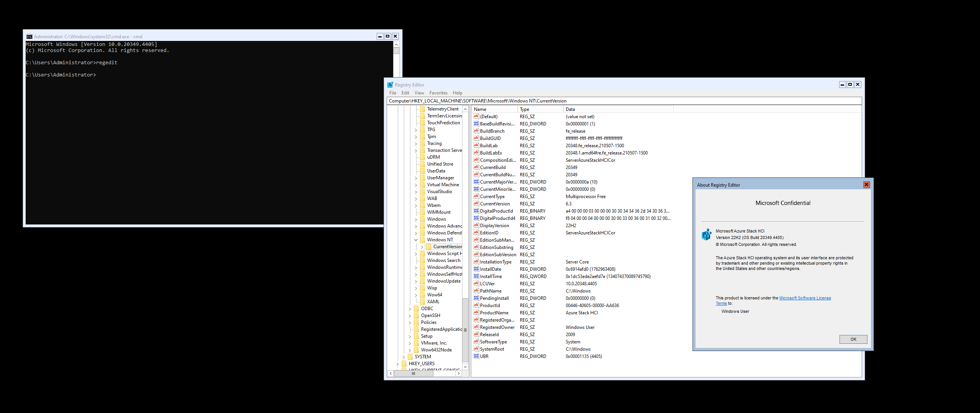This screenshot has height=413, width=980.
Task: Click the Registry Editor title bar icon
Action: [x=390, y=85]
